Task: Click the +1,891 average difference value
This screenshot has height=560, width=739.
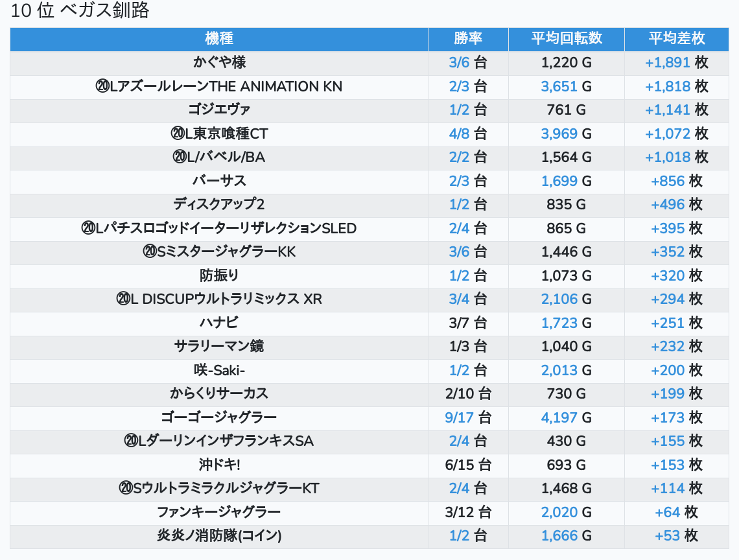Action: (667, 63)
